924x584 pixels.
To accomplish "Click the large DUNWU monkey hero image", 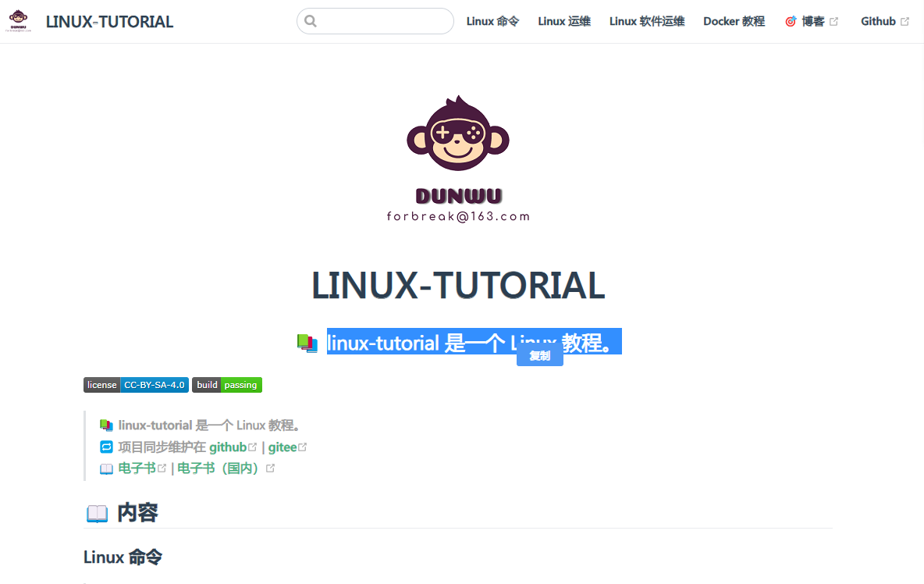I will click(x=458, y=158).
